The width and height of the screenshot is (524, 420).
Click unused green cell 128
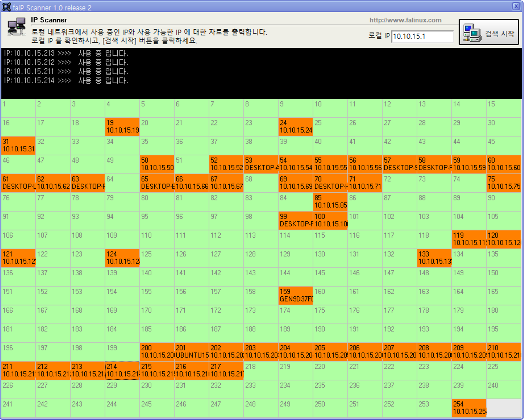[261, 258]
